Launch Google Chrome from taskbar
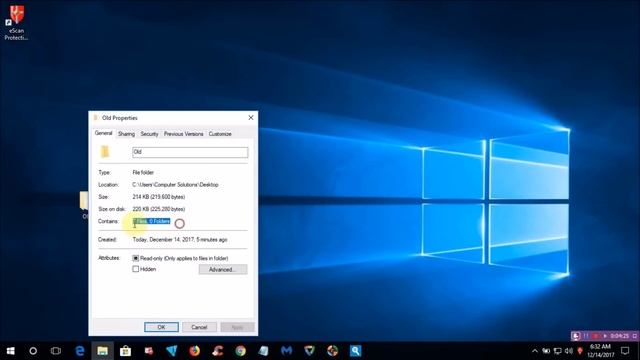 point(240,351)
